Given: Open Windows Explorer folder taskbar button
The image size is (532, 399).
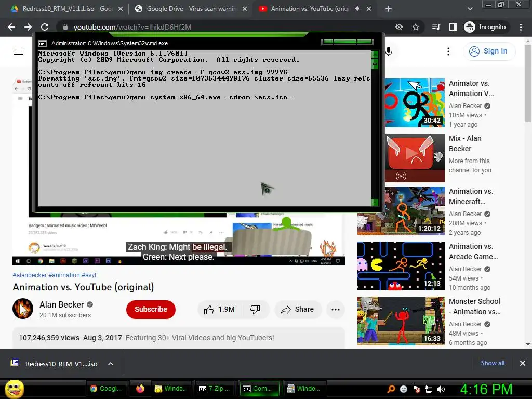Looking at the screenshot, I should point(170,389).
